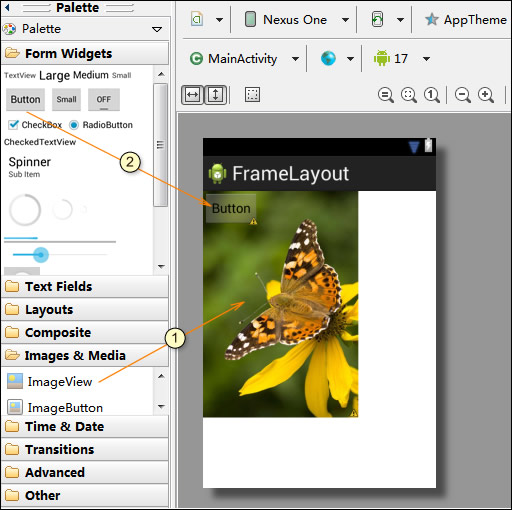Viewport: 512px width, 510px height.
Task: Click the zoom out minus magnifier
Action: [463, 95]
